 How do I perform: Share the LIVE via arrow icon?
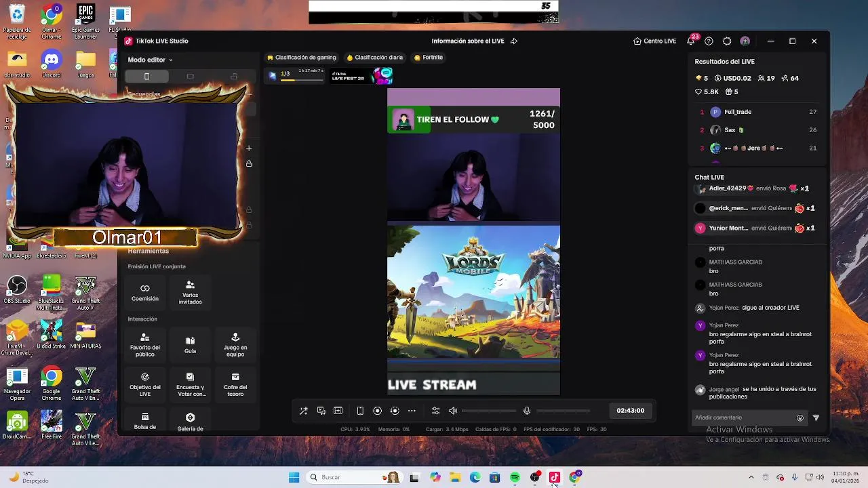(x=514, y=41)
